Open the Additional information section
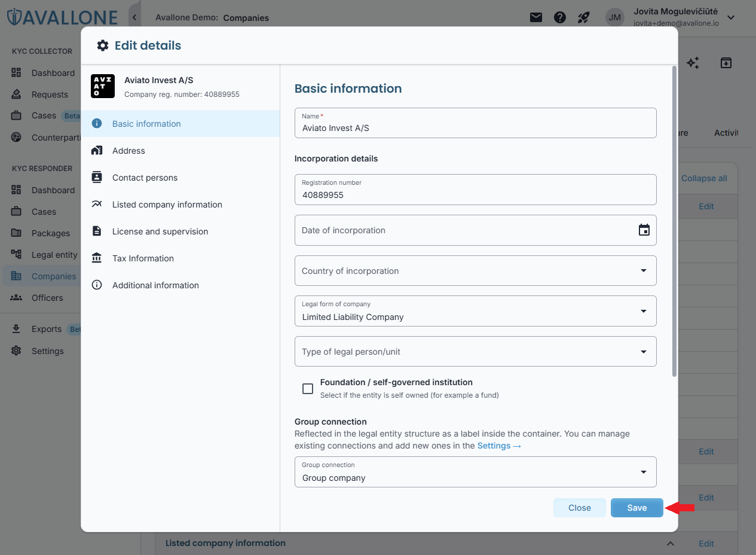 coord(180,285)
